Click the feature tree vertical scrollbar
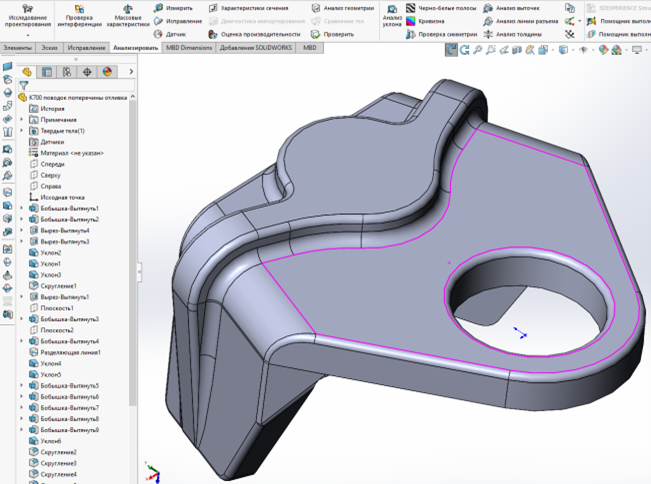This screenshot has height=484, width=651. [133, 250]
